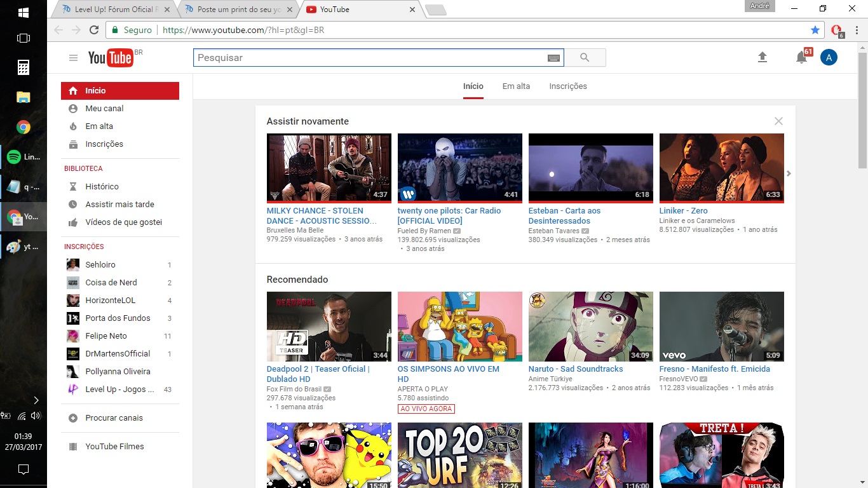Click the secure padlock Seguro indicator
Viewport: 868px width, 488px height.
132,30
